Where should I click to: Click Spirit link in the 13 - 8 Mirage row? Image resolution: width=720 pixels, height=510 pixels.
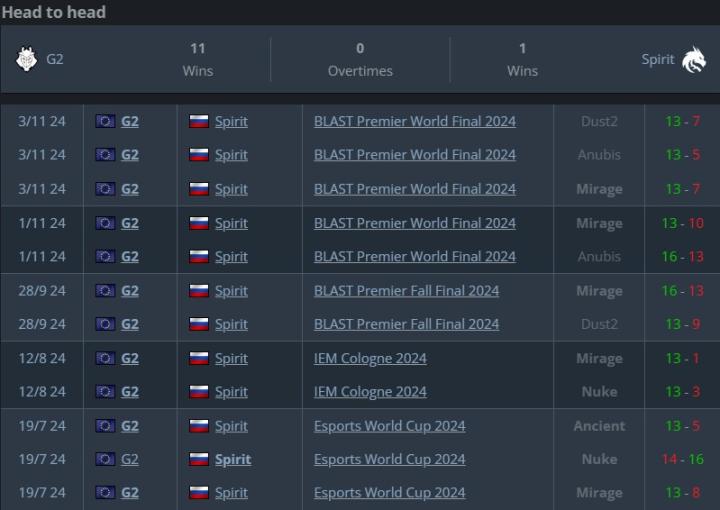(x=231, y=493)
